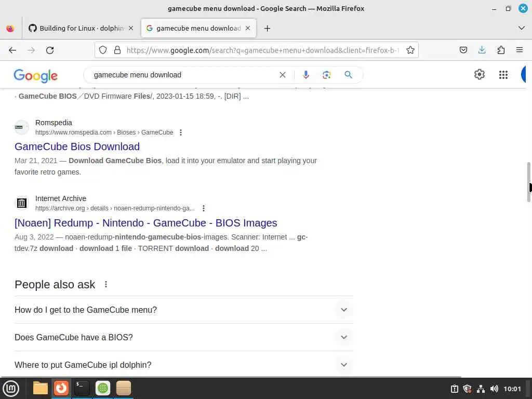Click the Internet Archive favicon
The width and height of the screenshot is (532, 399).
click(x=22, y=203)
